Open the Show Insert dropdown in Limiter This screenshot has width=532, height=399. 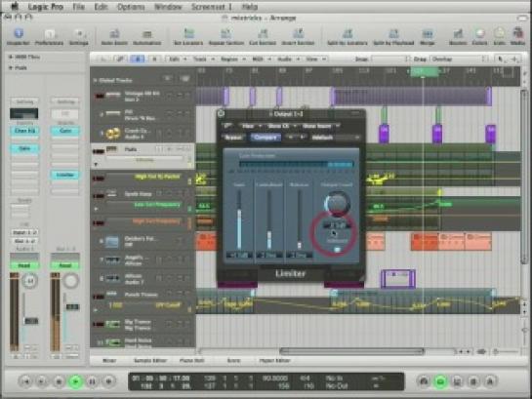tap(320, 126)
